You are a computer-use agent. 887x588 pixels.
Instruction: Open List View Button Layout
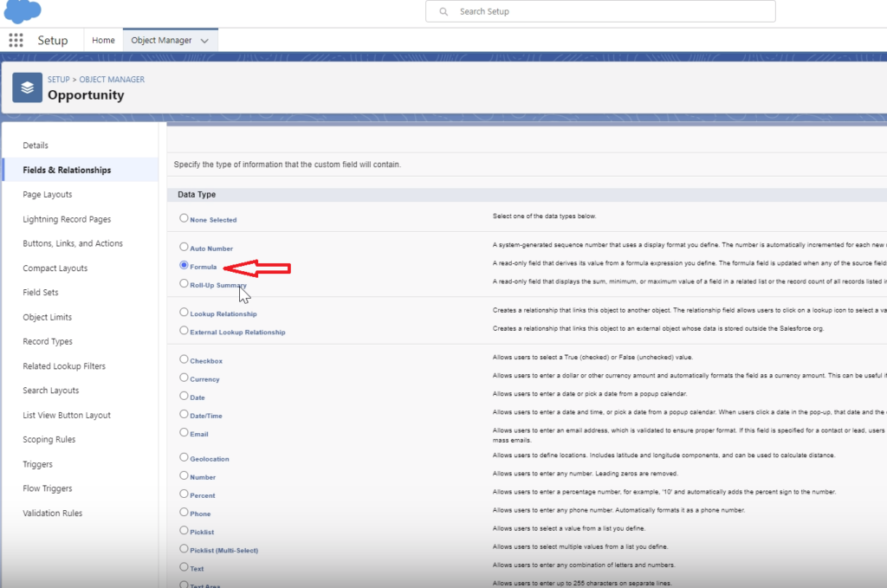(x=67, y=415)
